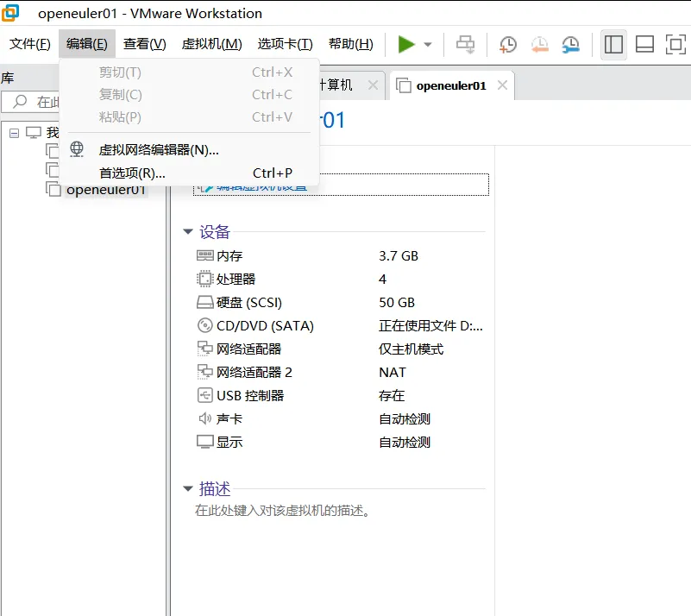Open the 文件(F) menu

[x=30, y=44]
